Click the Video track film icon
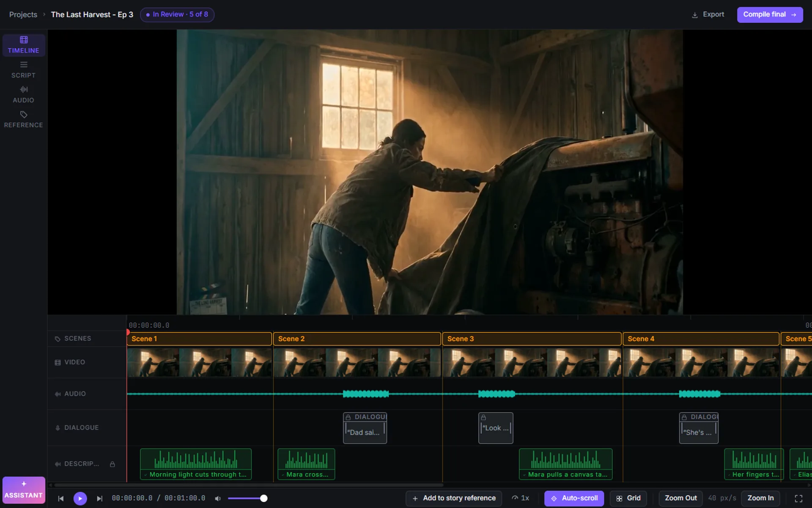 (x=58, y=362)
